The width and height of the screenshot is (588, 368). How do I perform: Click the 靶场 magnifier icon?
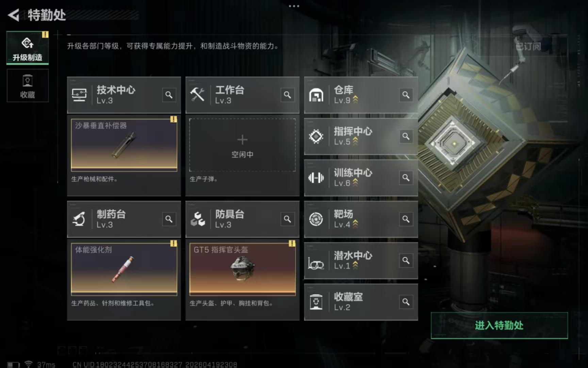pos(406,219)
